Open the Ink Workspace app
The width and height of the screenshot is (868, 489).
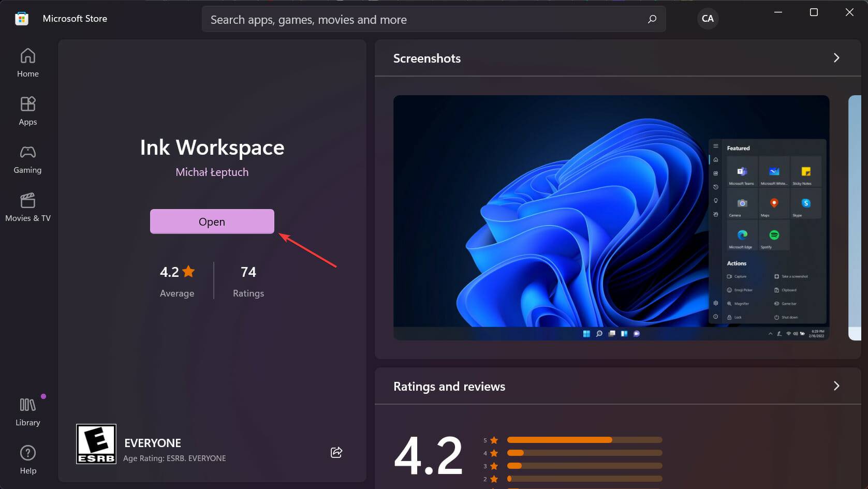click(x=212, y=221)
